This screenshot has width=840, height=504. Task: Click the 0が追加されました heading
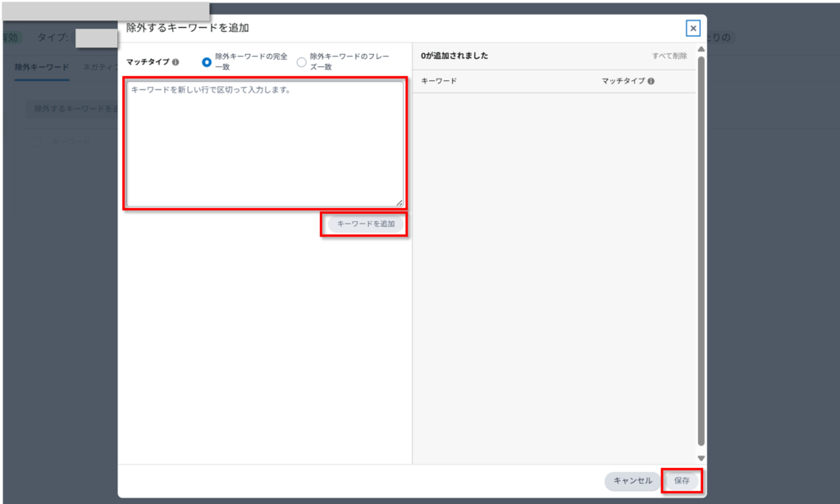point(454,57)
